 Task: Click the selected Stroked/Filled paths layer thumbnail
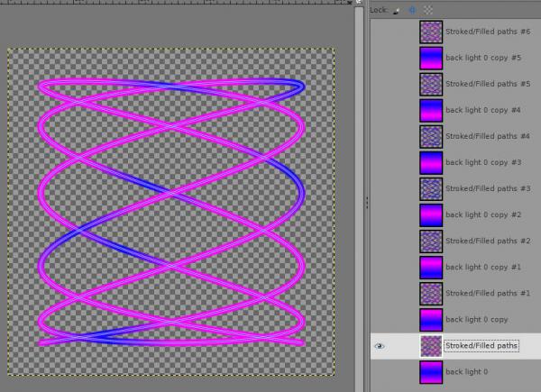431,346
